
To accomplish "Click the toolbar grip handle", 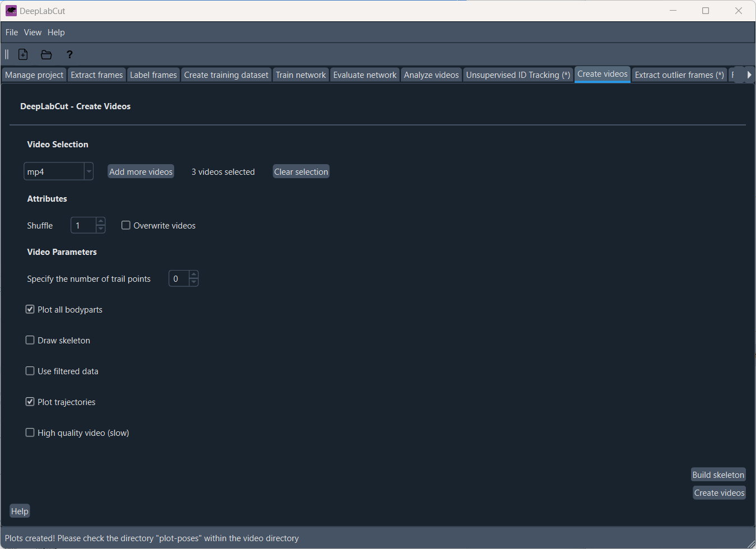I will 7,54.
